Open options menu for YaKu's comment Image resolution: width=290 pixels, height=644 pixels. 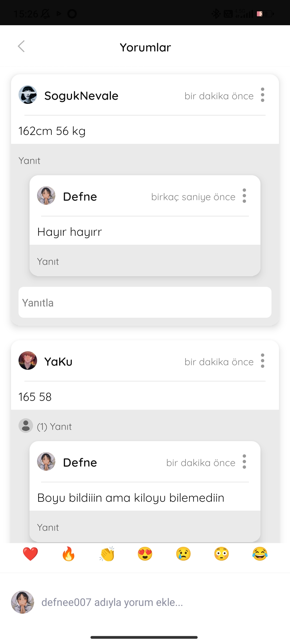point(262,361)
